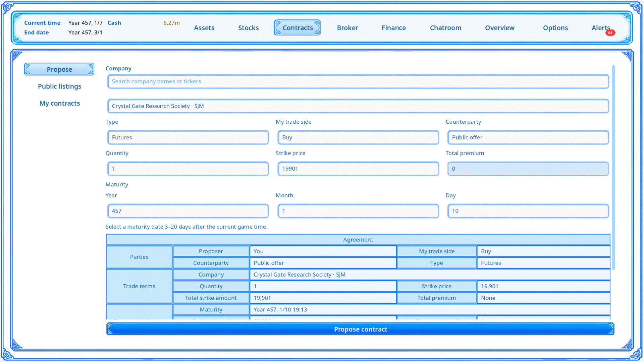Select Crystal Gate Research Society company field
Image resolution: width=644 pixels, height=362 pixels.
[x=358, y=106]
